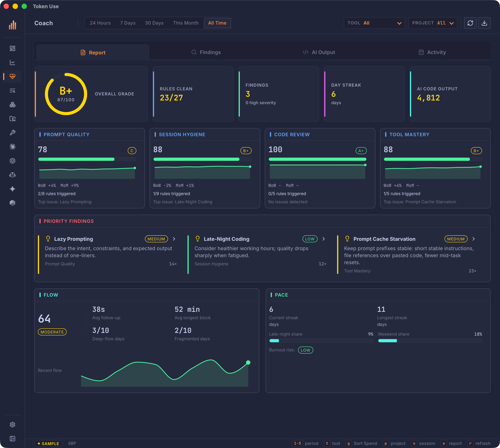500x448 pixels.
Task: Click the Weekend share progress bar
Action: 430,341
